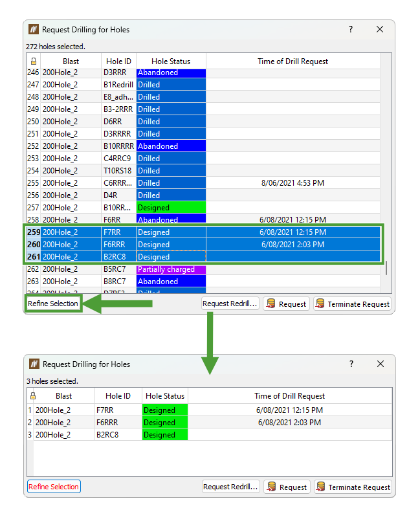The image size is (420, 510).
Task: Select highlighted row 261 Hole ID B2RC8
Action: click(x=203, y=257)
